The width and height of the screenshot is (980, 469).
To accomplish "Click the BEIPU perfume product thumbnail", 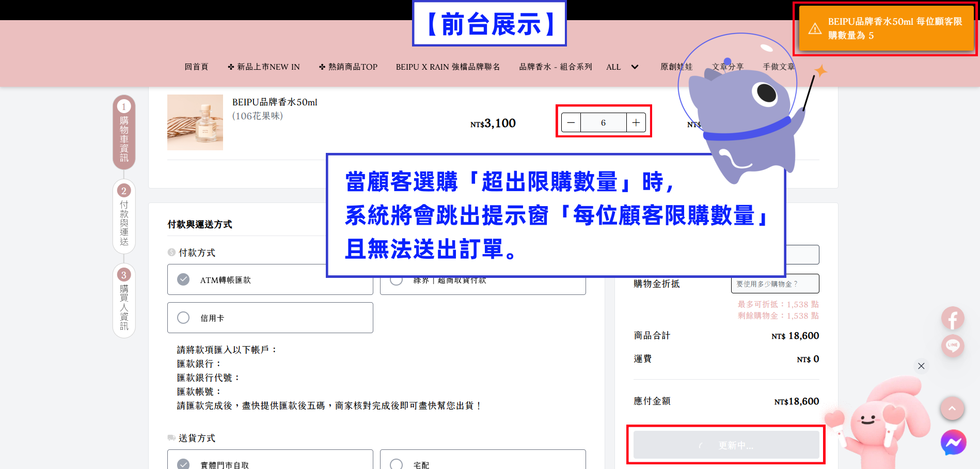I will [x=195, y=122].
